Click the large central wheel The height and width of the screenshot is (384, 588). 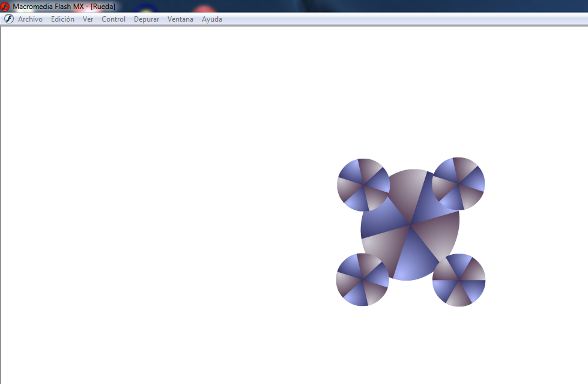pos(410,225)
